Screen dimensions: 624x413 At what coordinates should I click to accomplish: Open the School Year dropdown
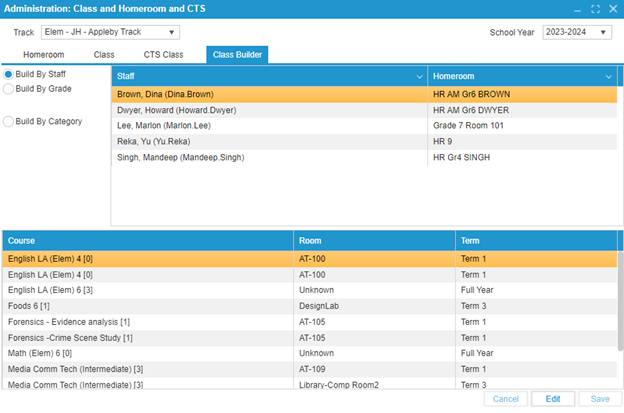pyautogui.click(x=604, y=32)
